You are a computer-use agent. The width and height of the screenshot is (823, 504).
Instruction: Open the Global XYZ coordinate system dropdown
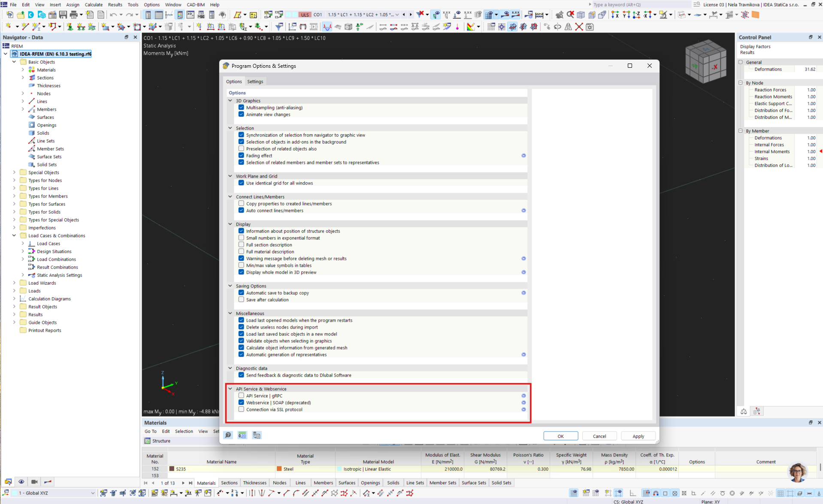(x=93, y=493)
